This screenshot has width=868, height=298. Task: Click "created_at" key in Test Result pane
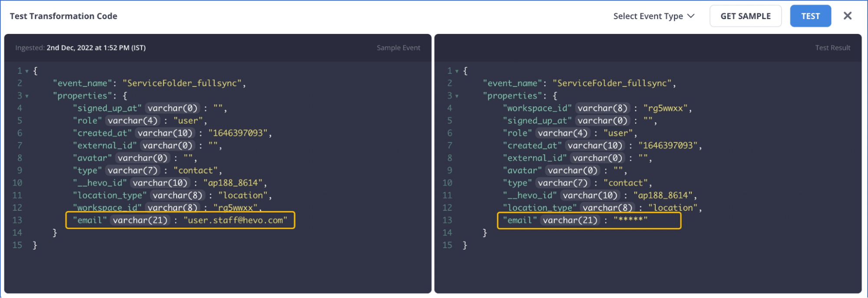click(532, 146)
